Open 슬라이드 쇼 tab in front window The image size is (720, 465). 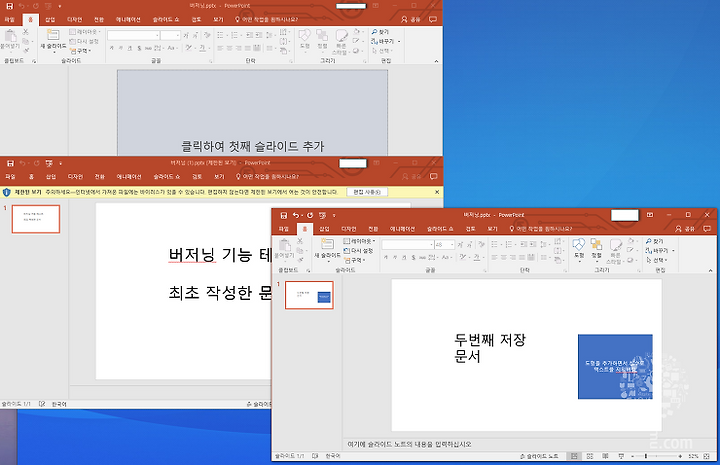[440, 229]
